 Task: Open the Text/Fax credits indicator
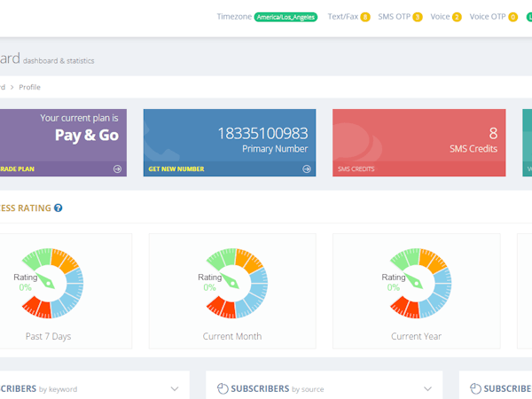(348, 17)
